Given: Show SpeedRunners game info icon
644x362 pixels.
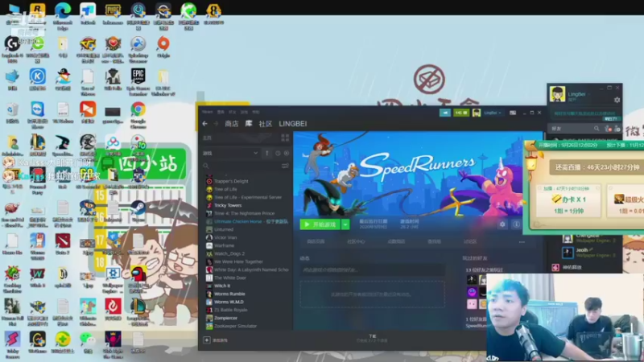Looking at the screenshot, I should (x=516, y=224).
